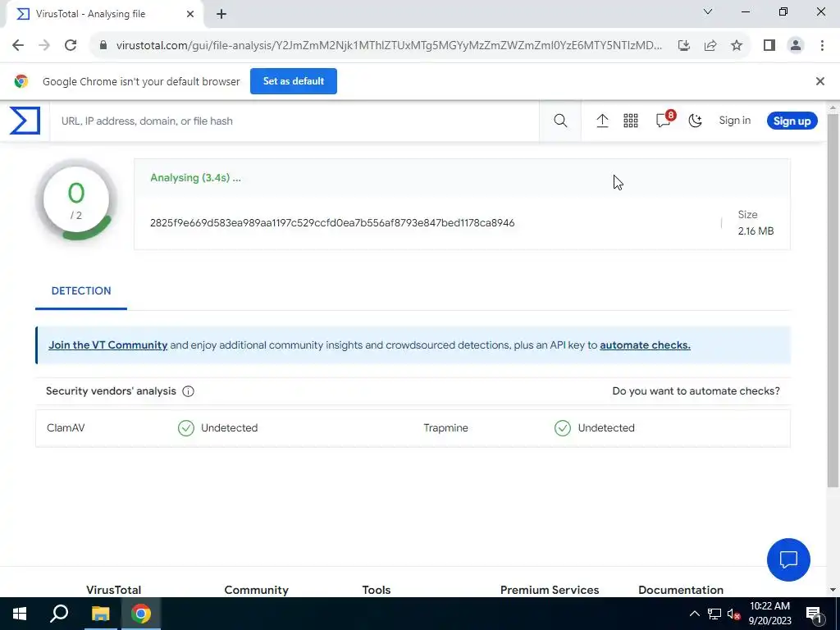
Task: Click the 2.16 MB size value
Action: (x=756, y=231)
